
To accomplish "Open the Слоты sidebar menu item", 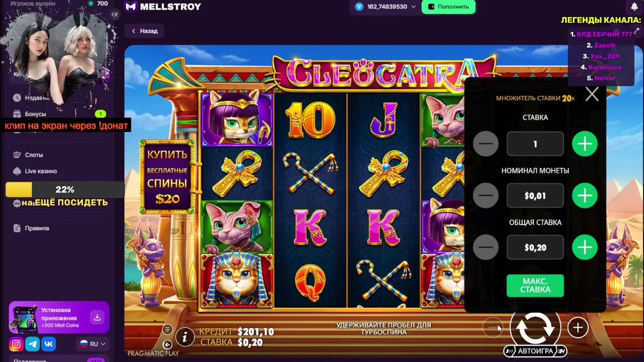I will 34,155.
